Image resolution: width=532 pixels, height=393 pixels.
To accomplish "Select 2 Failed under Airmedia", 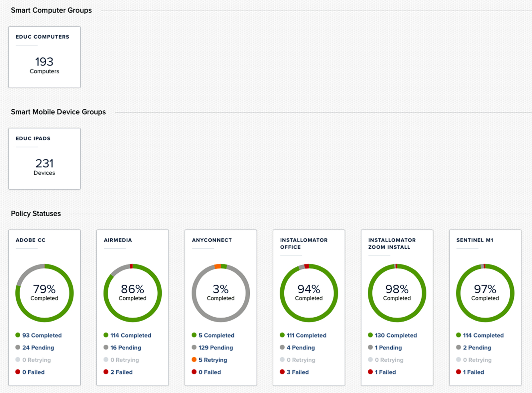I will [x=118, y=372].
